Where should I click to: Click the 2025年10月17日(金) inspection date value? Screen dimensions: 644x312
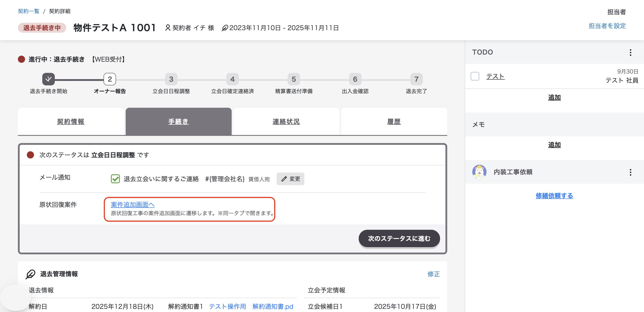pyautogui.click(x=405, y=306)
